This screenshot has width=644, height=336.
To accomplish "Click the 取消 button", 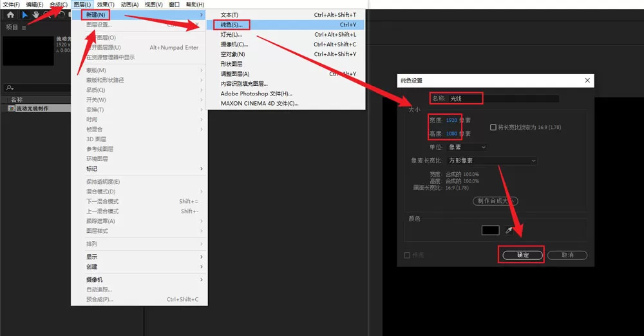I will pyautogui.click(x=567, y=255).
